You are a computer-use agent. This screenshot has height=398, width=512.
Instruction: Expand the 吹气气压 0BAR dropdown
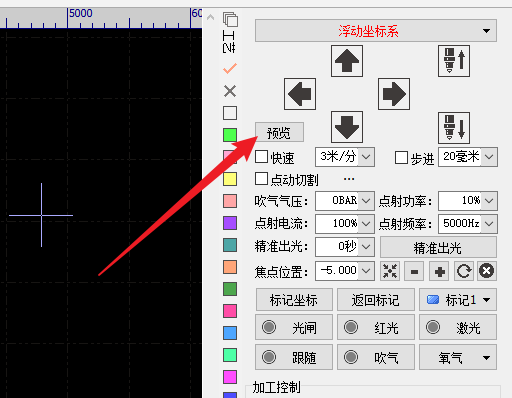(x=366, y=201)
